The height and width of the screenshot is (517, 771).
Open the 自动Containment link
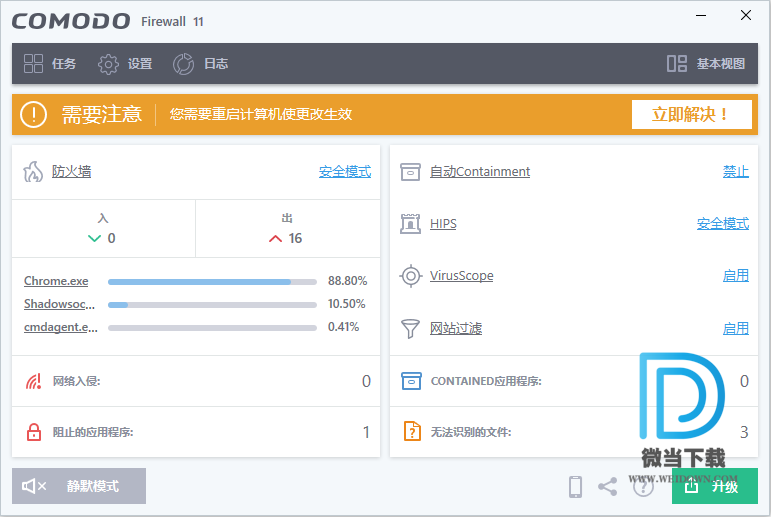tap(480, 172)
